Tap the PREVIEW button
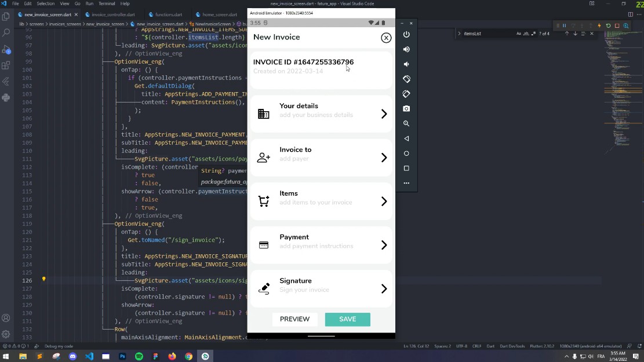This screenshot has height=362, width=644. point(294,319)
